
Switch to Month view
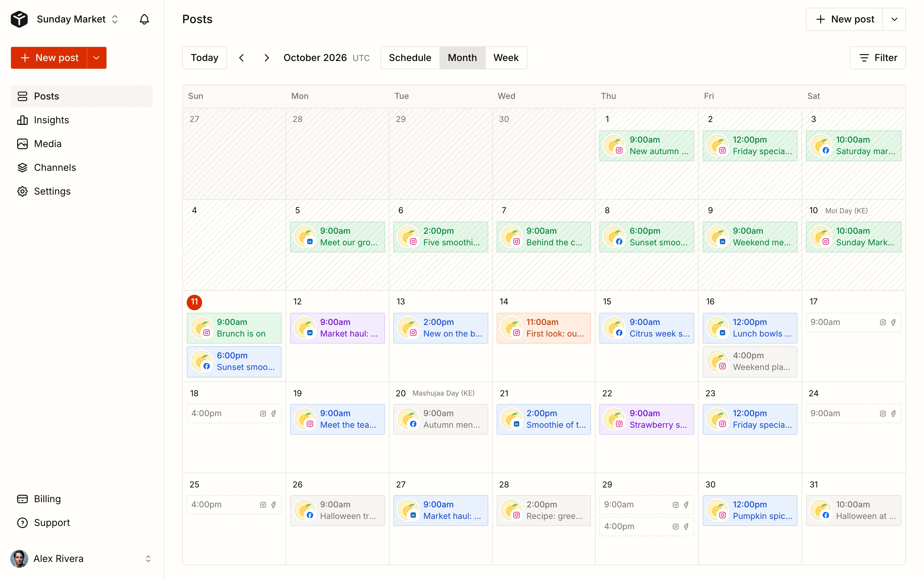(x=462, y=58)
